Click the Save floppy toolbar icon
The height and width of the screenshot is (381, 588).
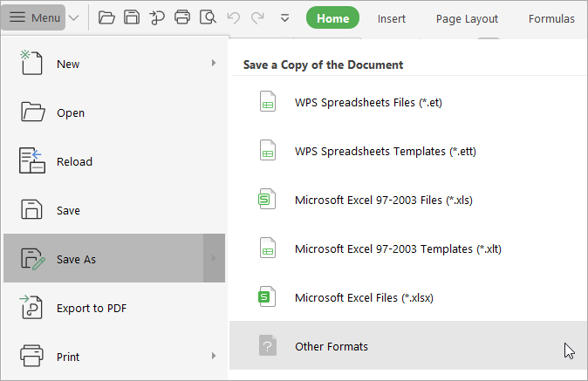tap(132, 17)
